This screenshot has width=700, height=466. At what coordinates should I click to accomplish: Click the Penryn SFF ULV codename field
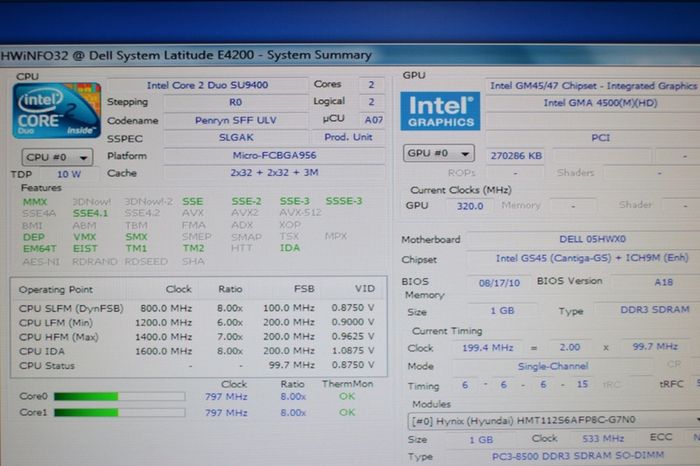(236, 121)
